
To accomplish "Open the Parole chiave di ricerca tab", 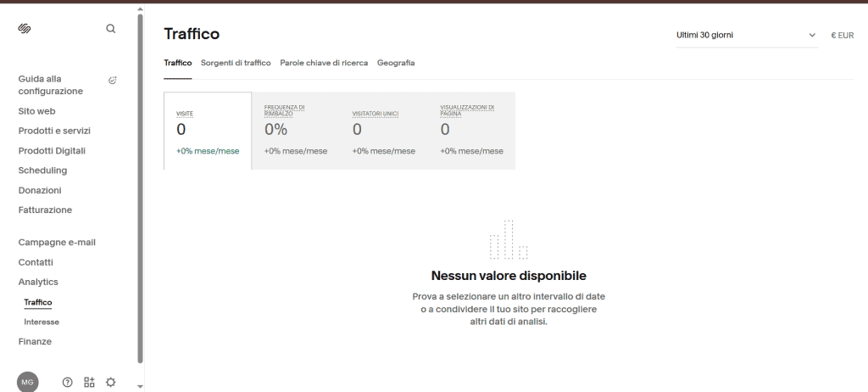I will point(324,63).
